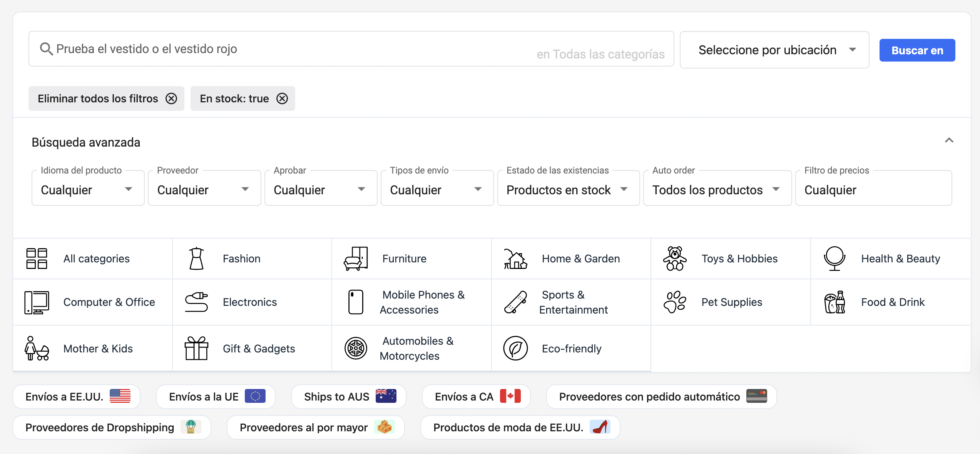
Task: Open the Filtro de precios selector
Action: (x=873, y=190)
